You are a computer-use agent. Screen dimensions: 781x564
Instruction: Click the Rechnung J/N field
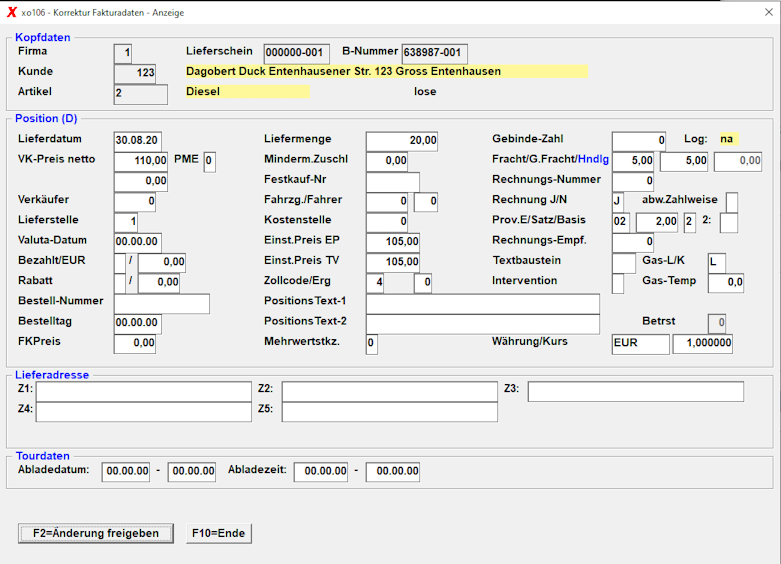click(x=618, y=202)
